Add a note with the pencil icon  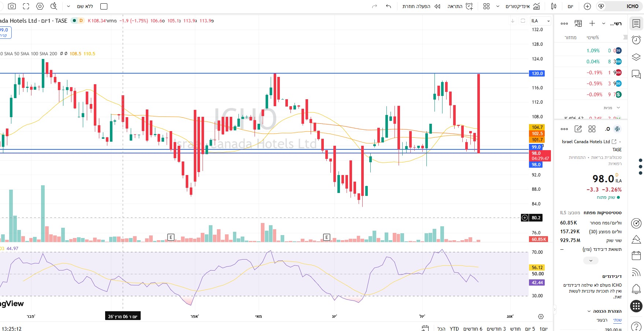click(578, 129)
